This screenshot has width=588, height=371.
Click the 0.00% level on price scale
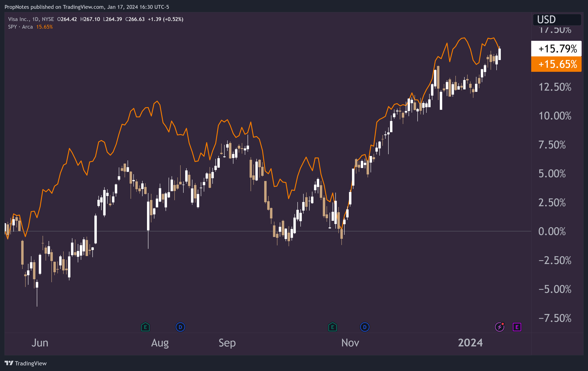click(552, 231)
